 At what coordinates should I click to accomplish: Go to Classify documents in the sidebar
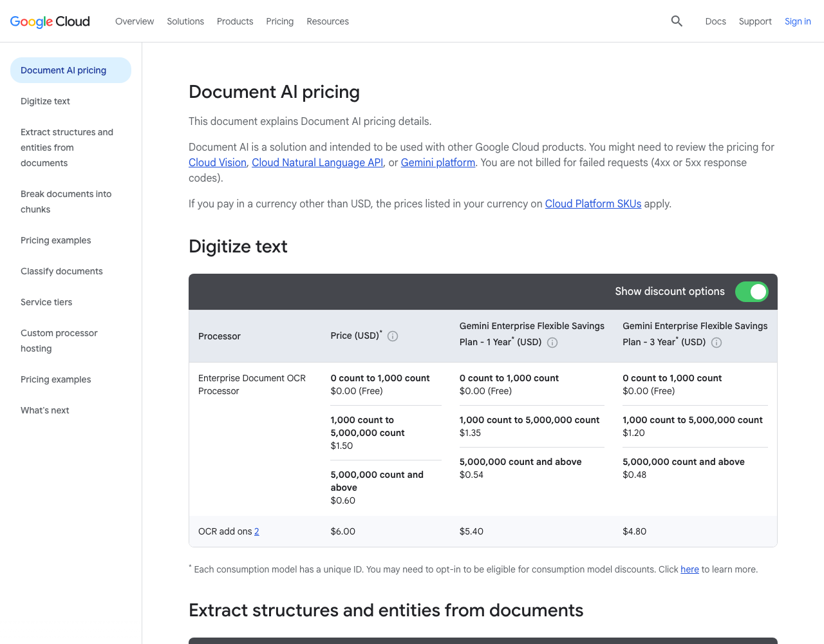click(62, 271)
